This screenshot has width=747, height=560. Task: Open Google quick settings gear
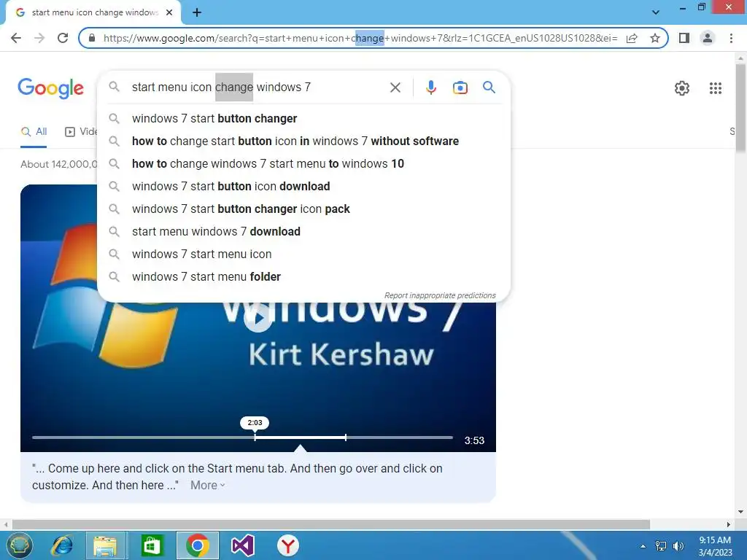(682, 88)
